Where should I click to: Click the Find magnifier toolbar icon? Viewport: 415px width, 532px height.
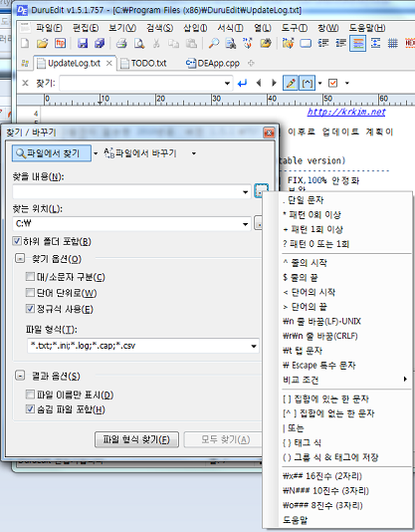pos(214,44)
